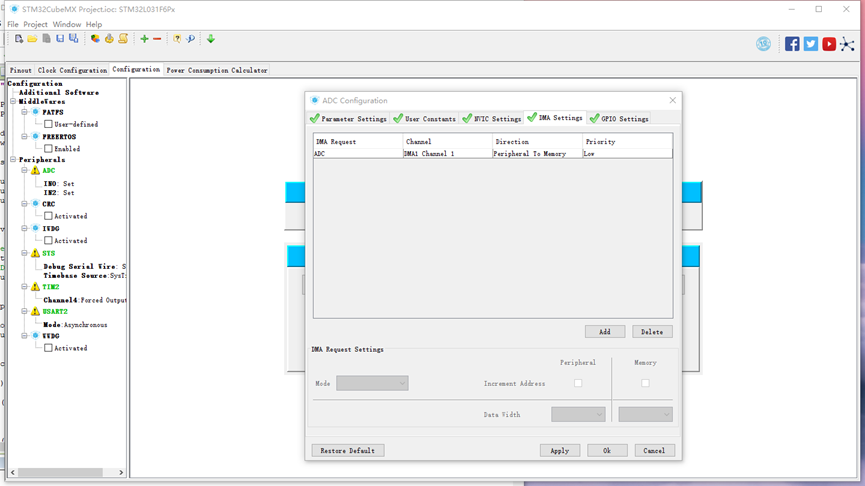This screenshot has height=486, width=865.
Task: Click the Open Project folder icon
Action: click(33, 39)
